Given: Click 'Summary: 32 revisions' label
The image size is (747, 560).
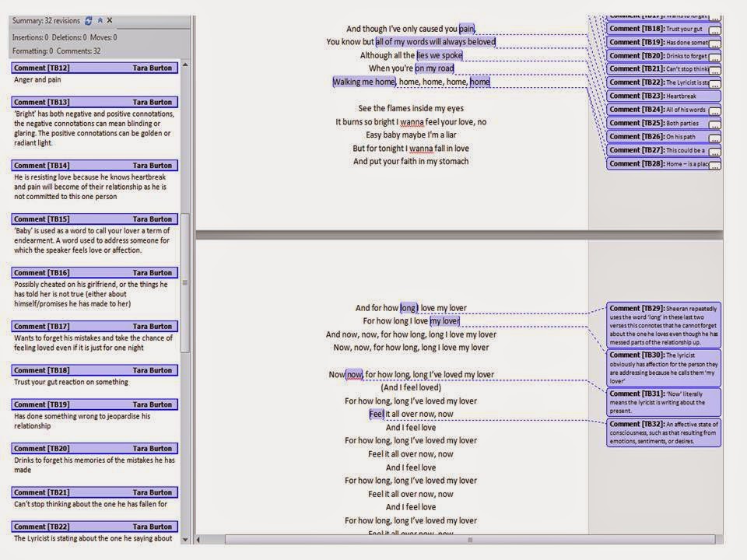Looking at the screenshot, I should [x=46, y=20].
